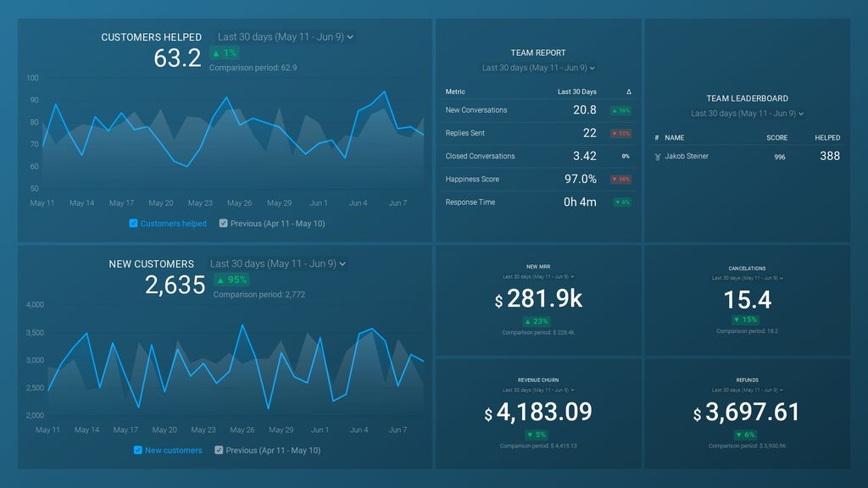This screenshot has width=868, height=488.
Task: Click the CUSTOMERS HELPED title
Action: tap(151, 37)
